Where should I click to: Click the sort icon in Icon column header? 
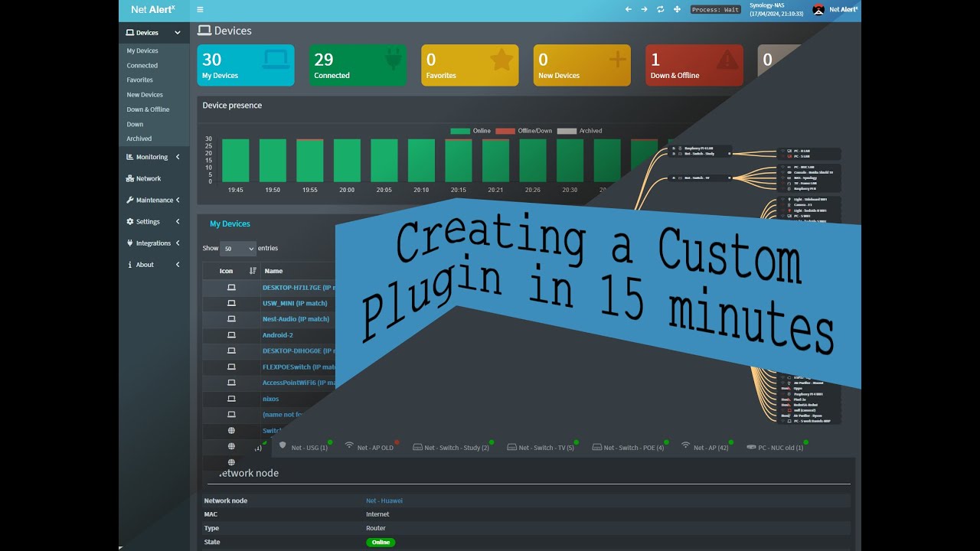click(253, 271)
